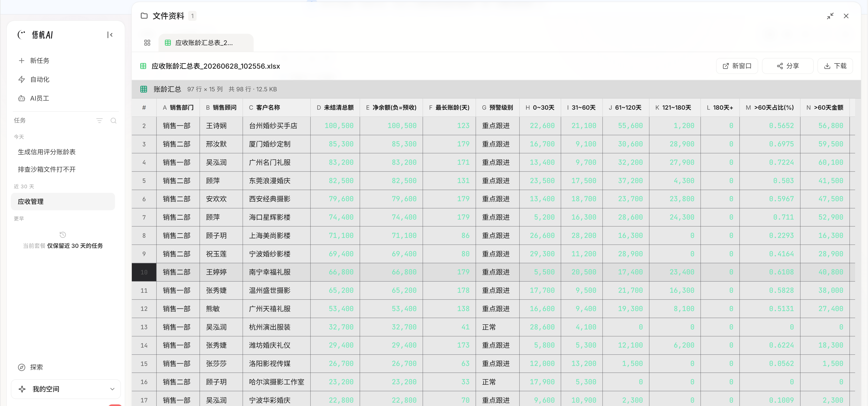Select the 应收管理 task

63,201
